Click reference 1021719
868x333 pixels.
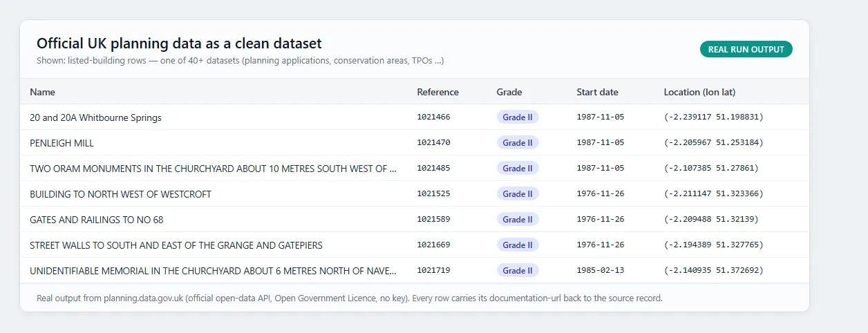click(433, 271)
